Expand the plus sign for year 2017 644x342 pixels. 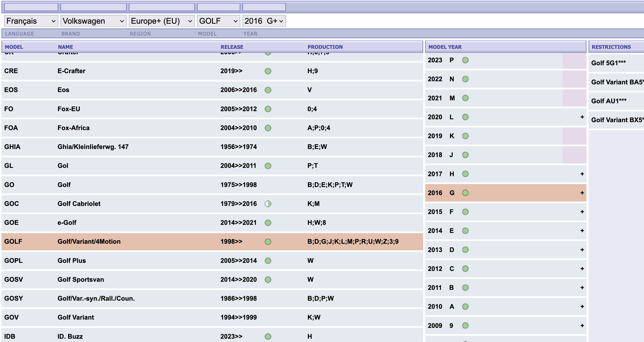[582, 174]
